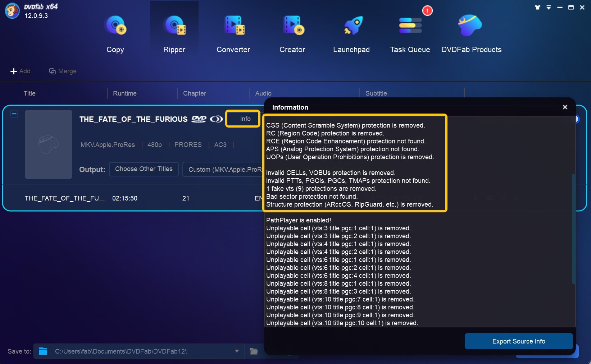
Task: Click the 'PathPlayer is enabled!' line
Action: pos(299,220)
